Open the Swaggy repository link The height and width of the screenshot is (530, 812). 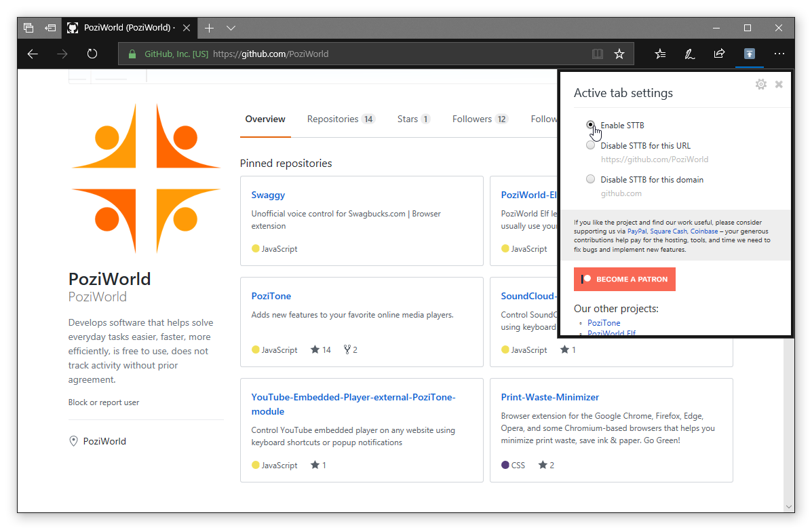click(x=268, y=195)
